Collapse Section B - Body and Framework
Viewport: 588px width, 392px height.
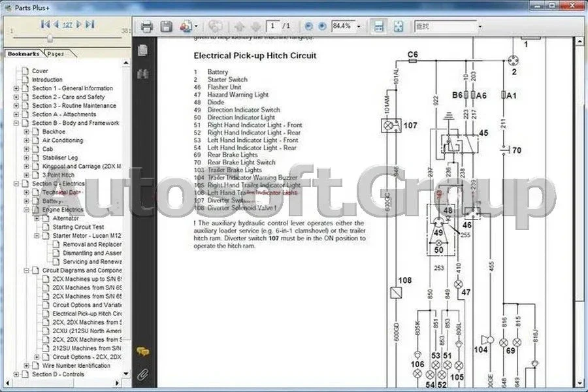point(16,123)
